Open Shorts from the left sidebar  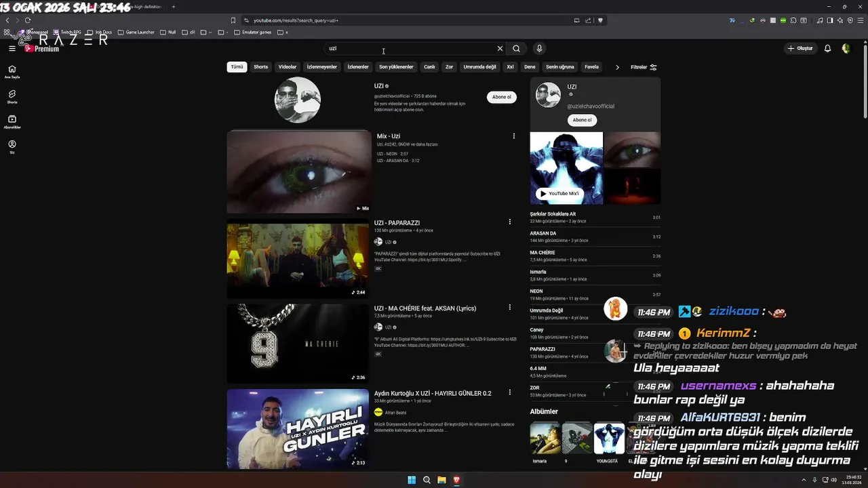click(x=12, y=96)
